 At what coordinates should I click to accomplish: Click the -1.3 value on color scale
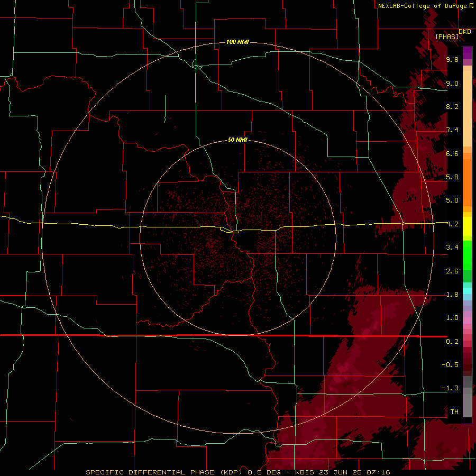point(450,388)
